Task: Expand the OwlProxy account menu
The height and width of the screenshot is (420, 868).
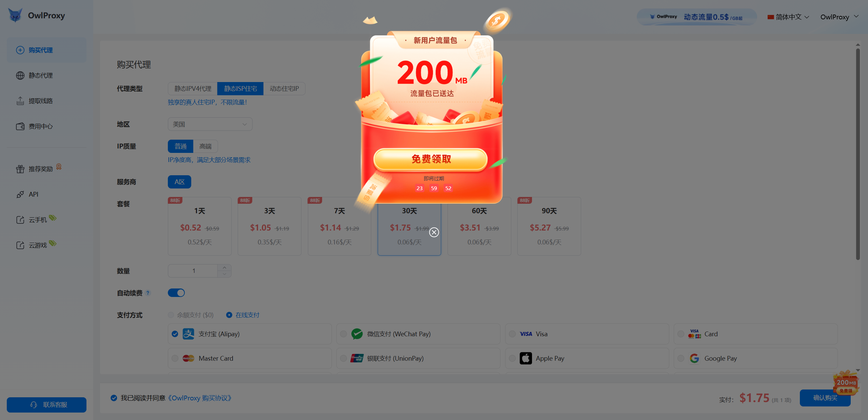Action: point(839,17)
